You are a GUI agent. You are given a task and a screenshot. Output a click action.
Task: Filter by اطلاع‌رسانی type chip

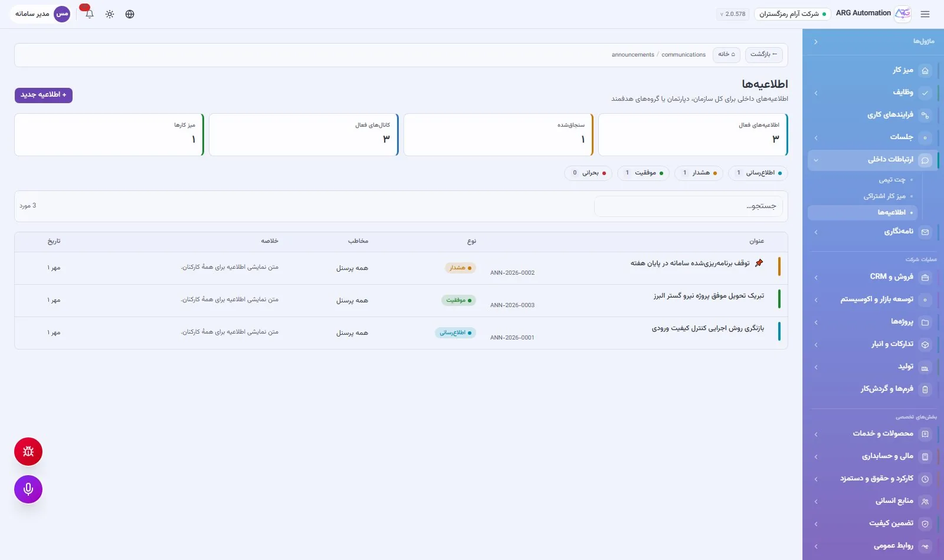click(758, 173)
